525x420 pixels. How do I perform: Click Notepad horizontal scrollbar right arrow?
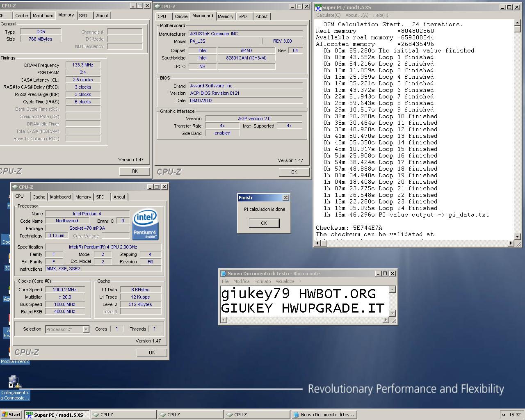[386, 320]
